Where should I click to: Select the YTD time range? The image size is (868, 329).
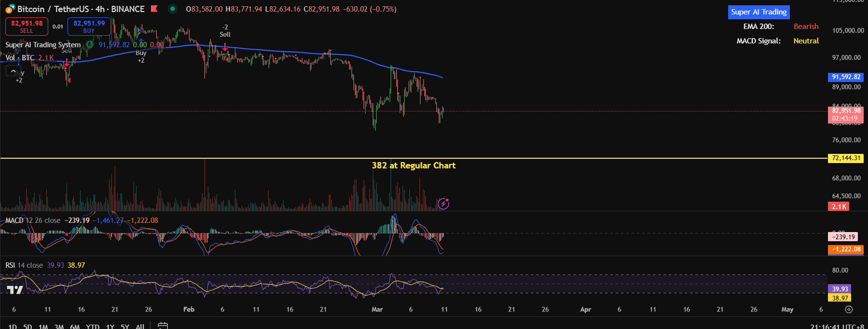[x=93, y=327]
